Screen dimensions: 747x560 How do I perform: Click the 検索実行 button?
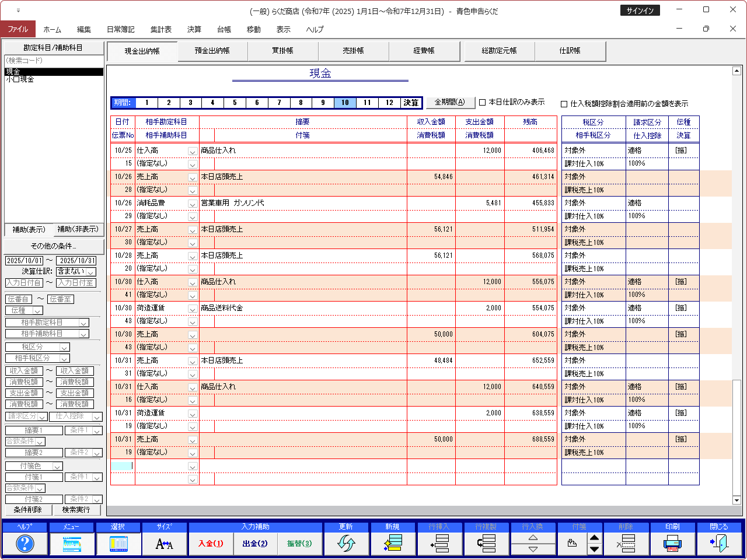click(76, 510)
